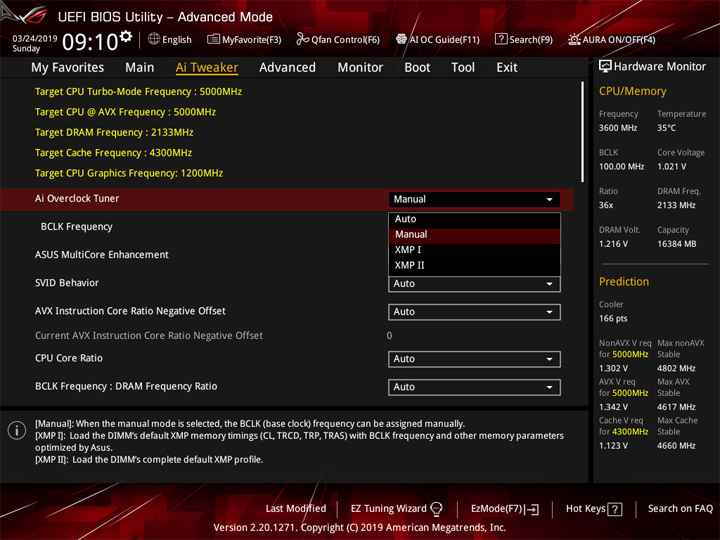720x540 pixels.
Task: Click Current AVX Instruction Core Ratio Negative Offset
Action: tap(149, 336)
